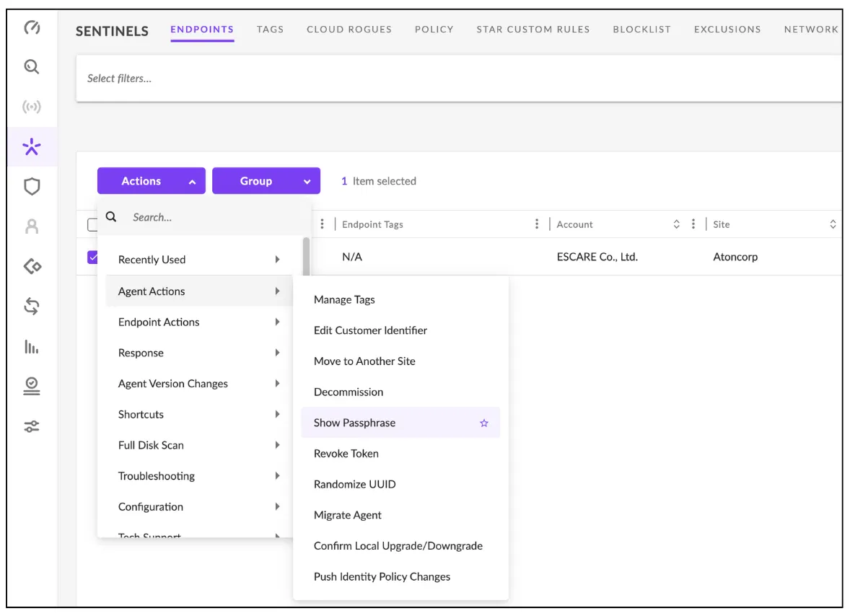Collapse the Actions dropdown button

pos(152,181)
